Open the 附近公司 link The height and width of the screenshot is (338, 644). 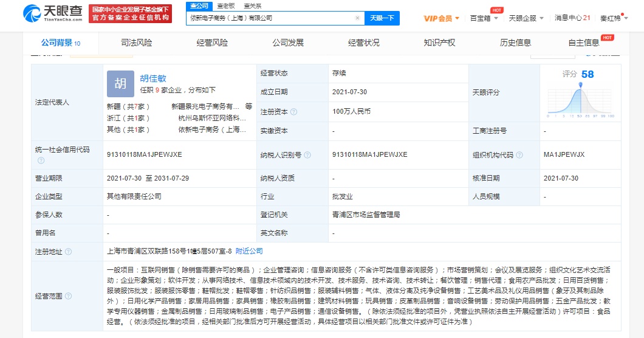coord(249,251)
